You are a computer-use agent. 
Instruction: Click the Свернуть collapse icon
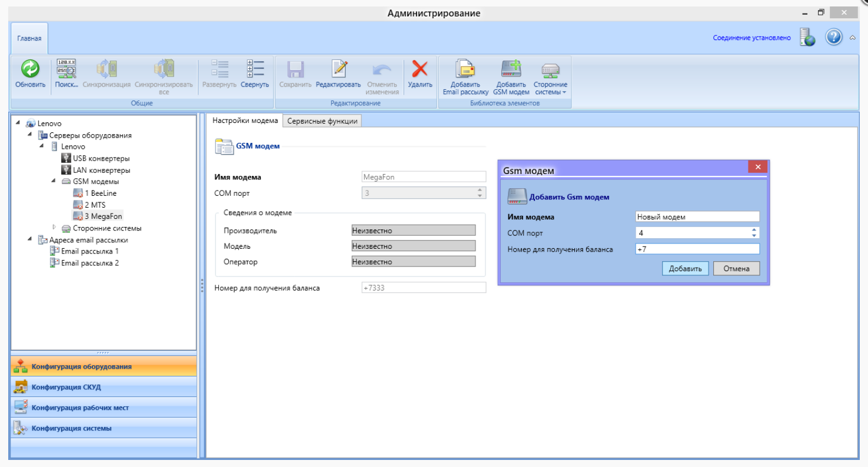(255, 70)
